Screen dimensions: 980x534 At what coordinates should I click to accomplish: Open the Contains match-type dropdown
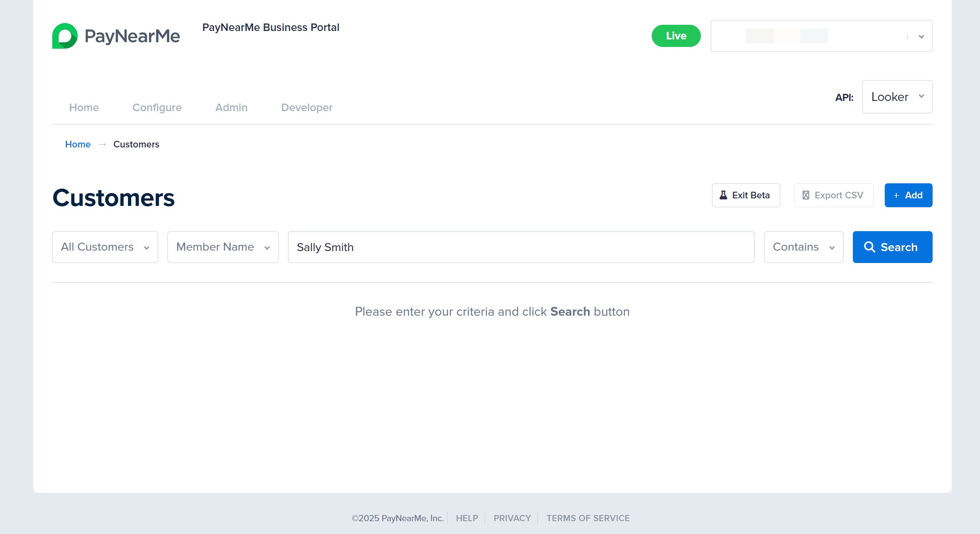803,247
